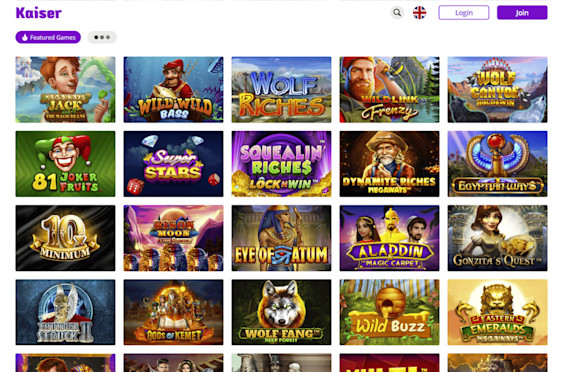Viewport: 563px width, 372px height.
Task: Click the Login button
Action: (464, 13)
